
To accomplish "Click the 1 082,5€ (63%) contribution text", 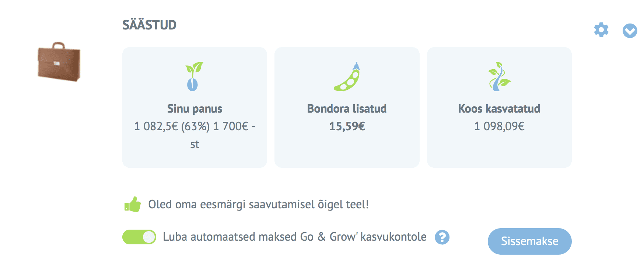I will [x=172, y=127].
